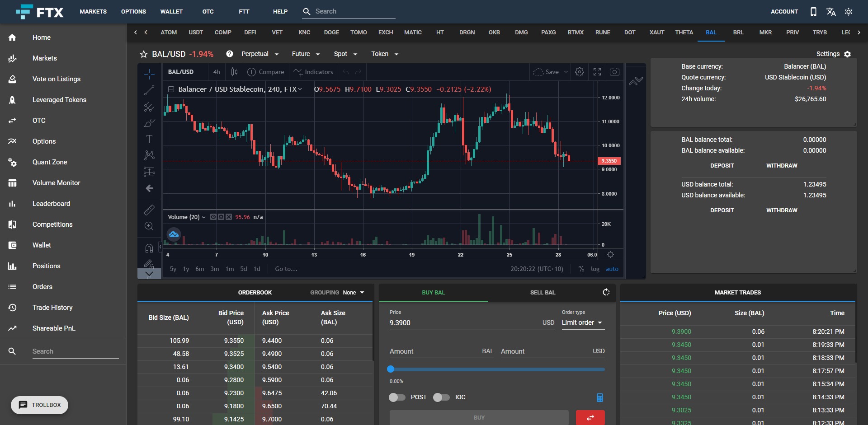Open the TROLLBOX chat
The height and width of the screenshot is (425, 868).
click(x=39, y=405)
